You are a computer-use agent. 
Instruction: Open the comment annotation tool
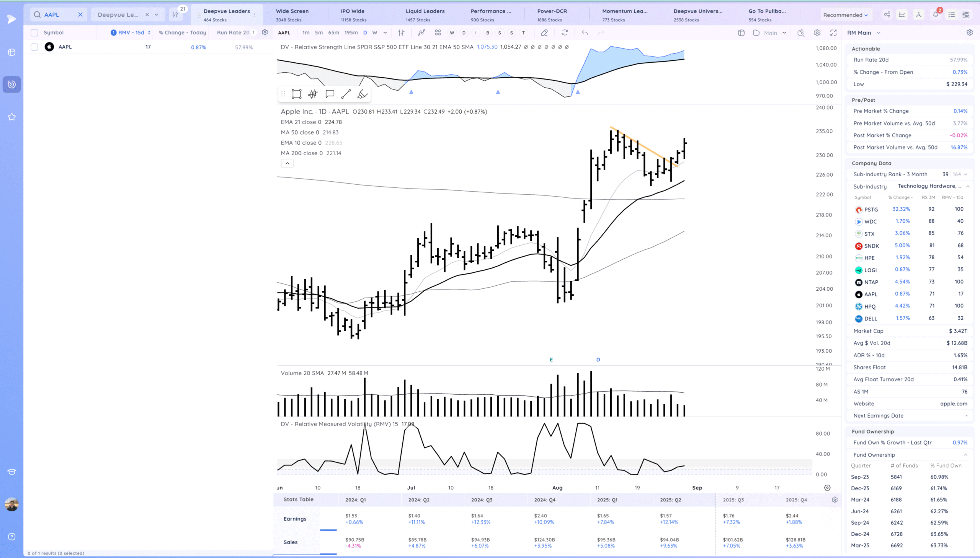click(330, 94)
